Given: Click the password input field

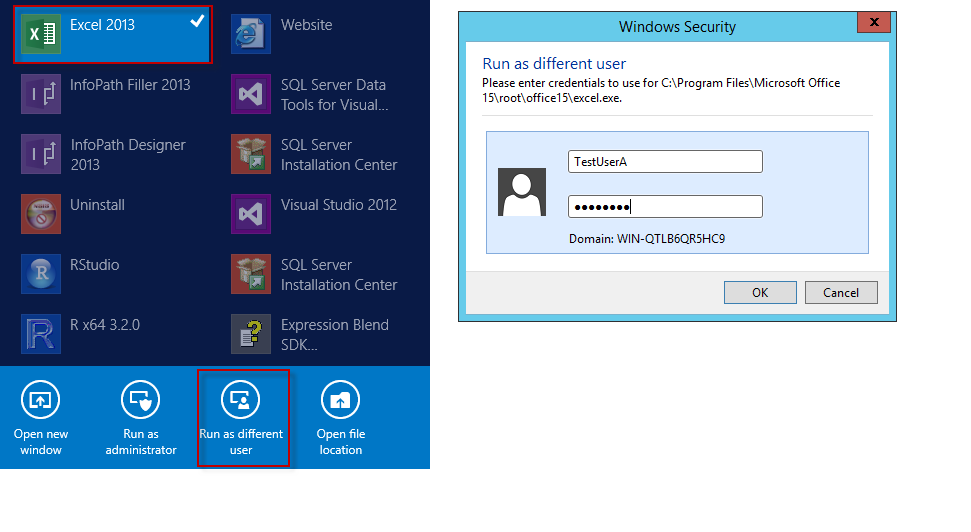Looking at the screenshot, I should click(x=665, y=207).
